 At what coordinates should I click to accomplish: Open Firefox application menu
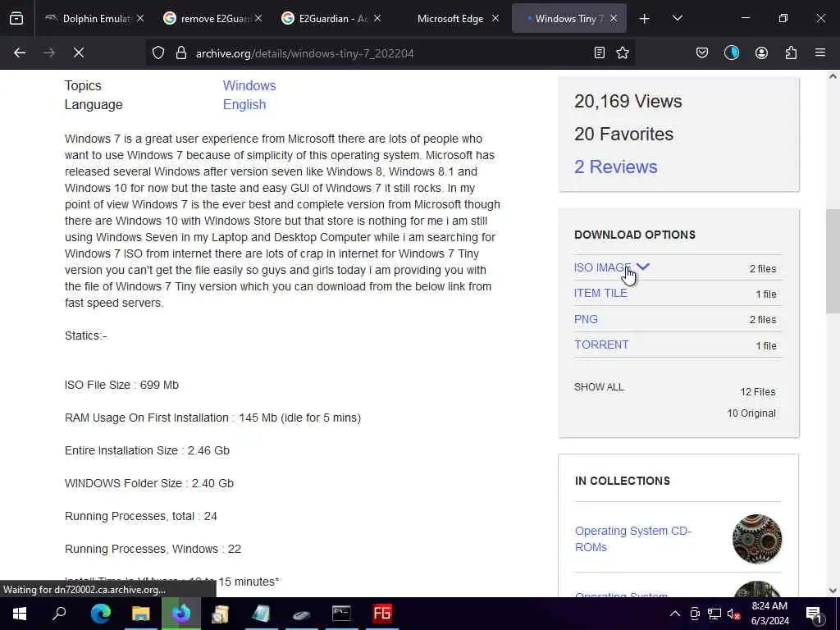[820, 52]
